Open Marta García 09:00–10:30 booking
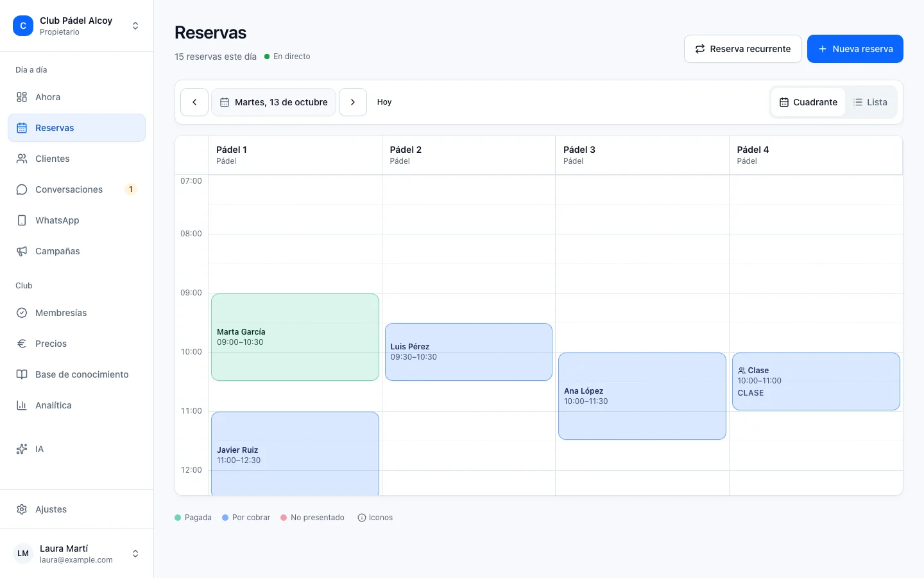 tap(295, 337)
